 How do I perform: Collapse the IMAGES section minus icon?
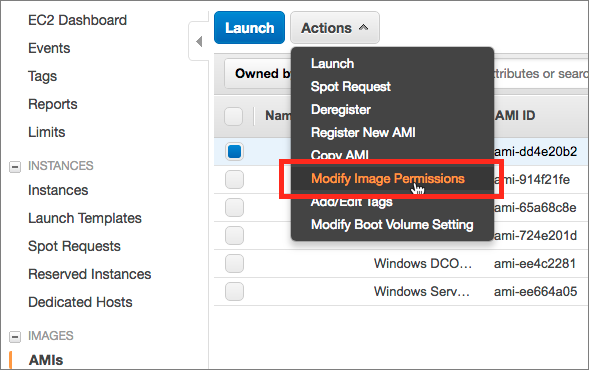click(x=15, y=337)
